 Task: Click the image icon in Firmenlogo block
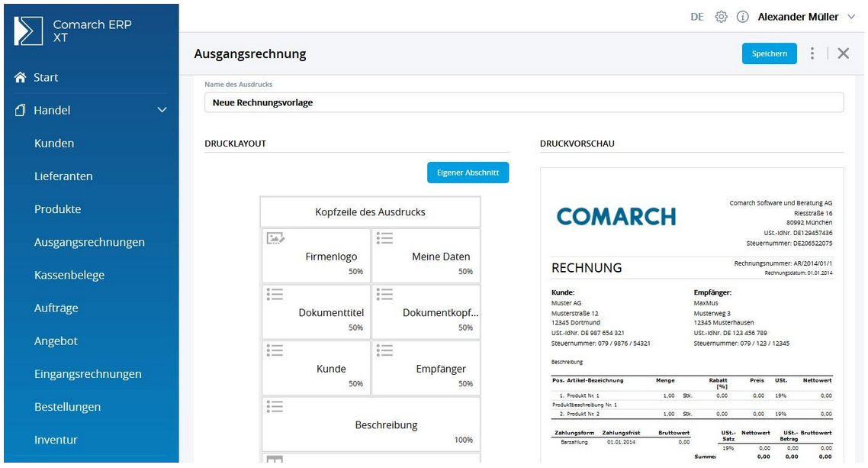(275, 238)
